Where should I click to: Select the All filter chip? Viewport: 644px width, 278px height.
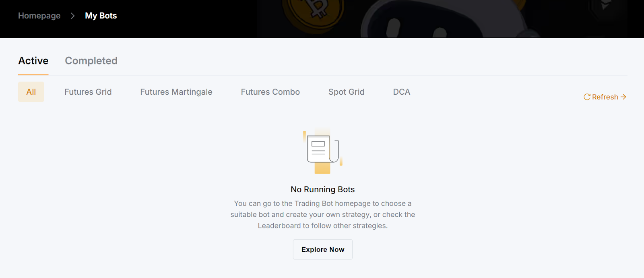click(x=31, y=92)
